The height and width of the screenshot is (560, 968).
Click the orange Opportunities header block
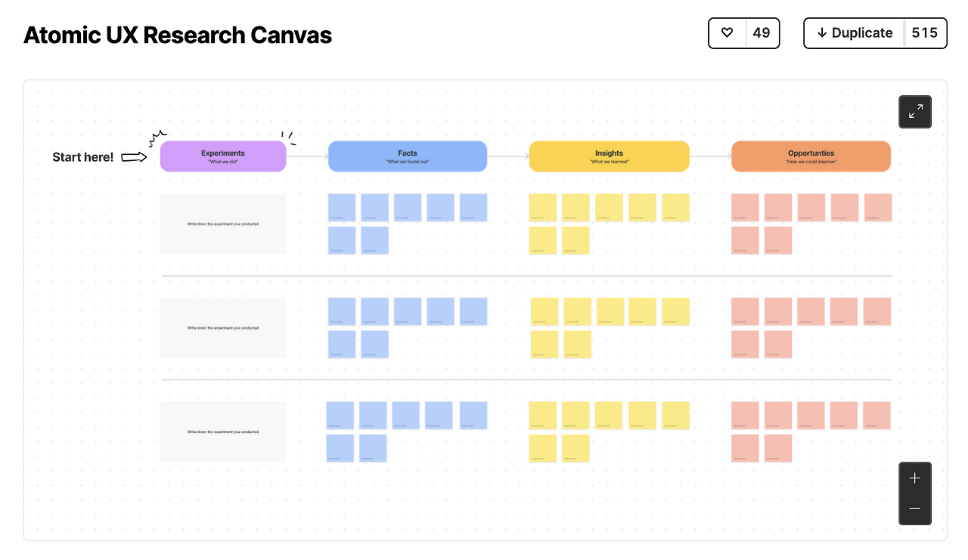coord(811,156)
